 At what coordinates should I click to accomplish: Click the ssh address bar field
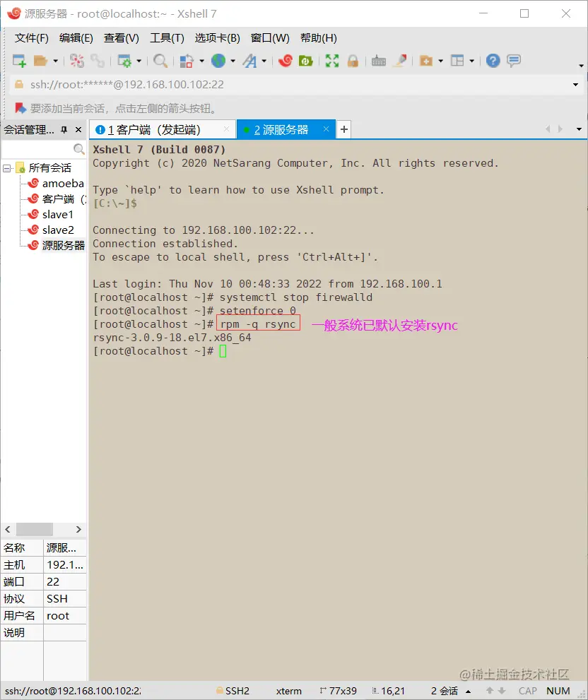coord(295,85)
